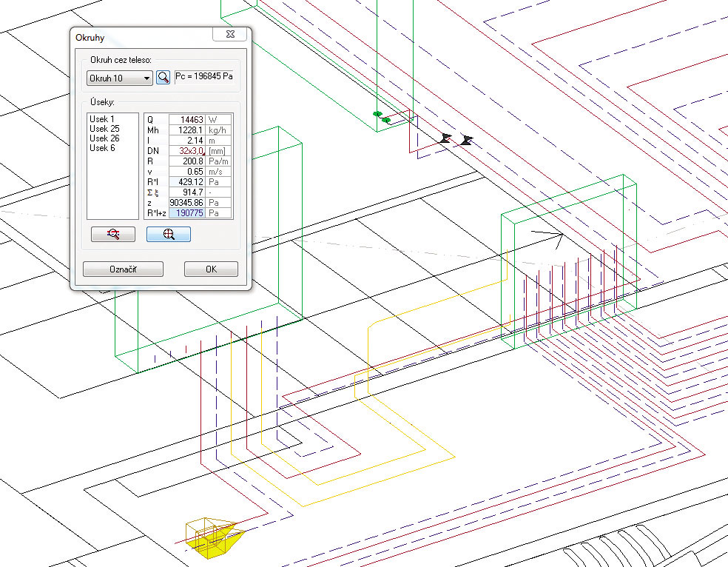
Task: Click the magnifier icon beside Okruh dropdown
Action: pos(164,78)
